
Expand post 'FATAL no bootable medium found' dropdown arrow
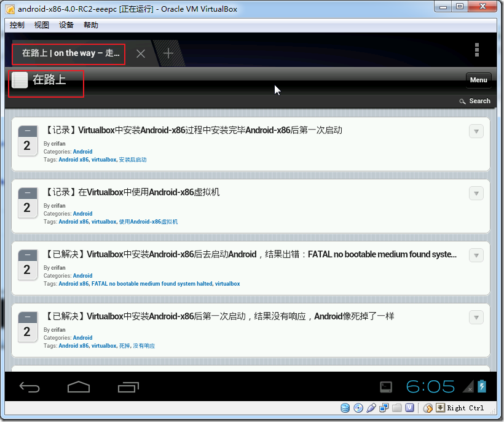pyautogui.click(x=476, y=255)
